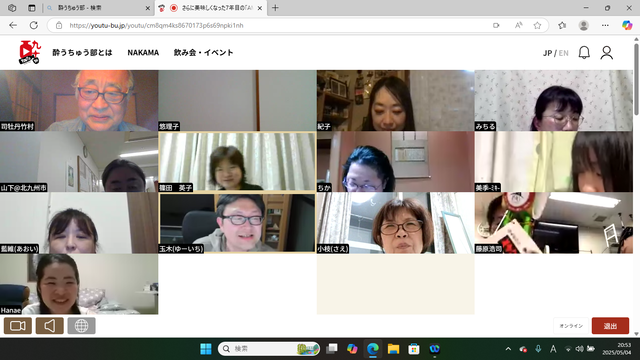View site information lock icon
Image resolution: width=640 pixels, height=360 pixels.
[x=59, y=25]
